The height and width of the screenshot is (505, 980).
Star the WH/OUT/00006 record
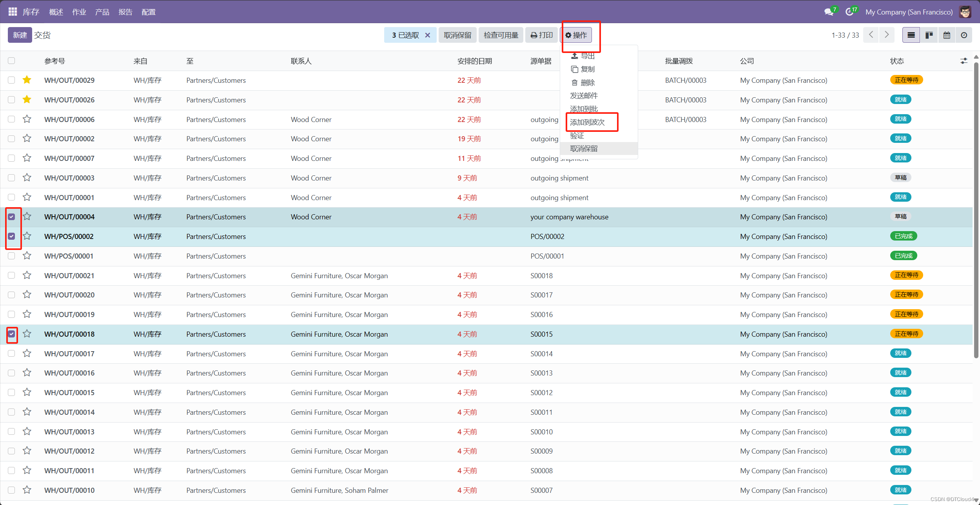tap(27, 119)
